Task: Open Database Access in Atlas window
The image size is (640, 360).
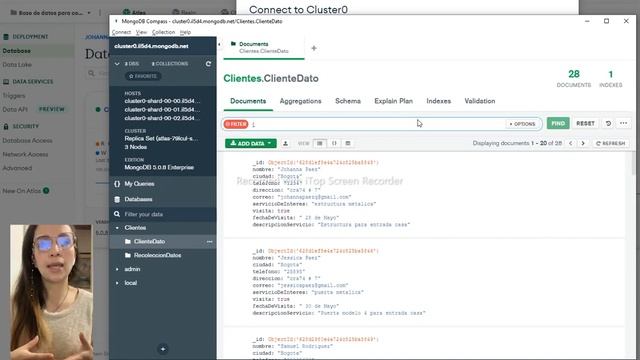Action: [x=27, y=140]
